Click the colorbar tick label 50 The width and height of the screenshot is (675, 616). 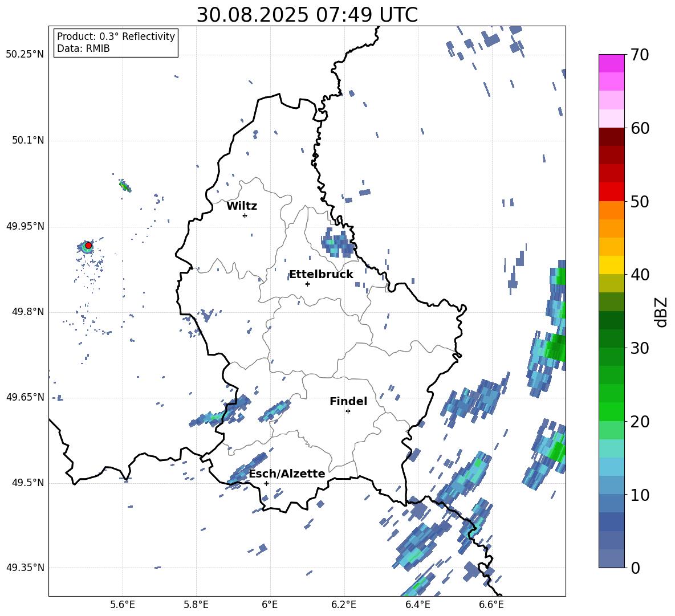coord(640,201)
